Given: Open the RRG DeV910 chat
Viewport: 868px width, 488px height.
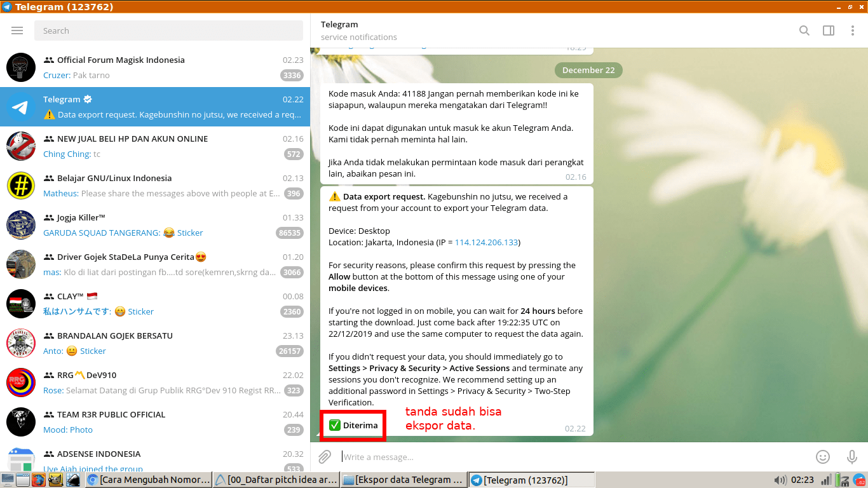Looking at the screenshot, I should point(155,383).
